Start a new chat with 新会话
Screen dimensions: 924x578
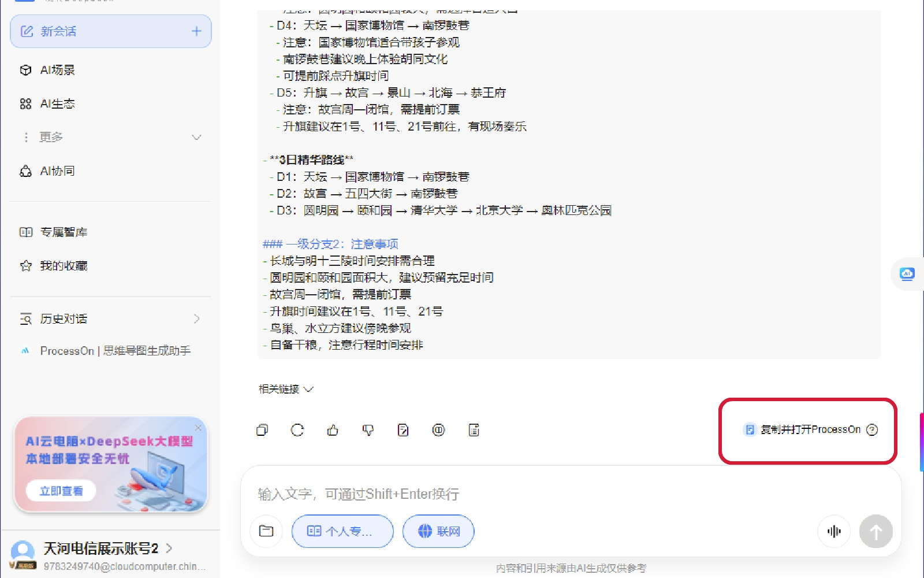coord(111,31)
